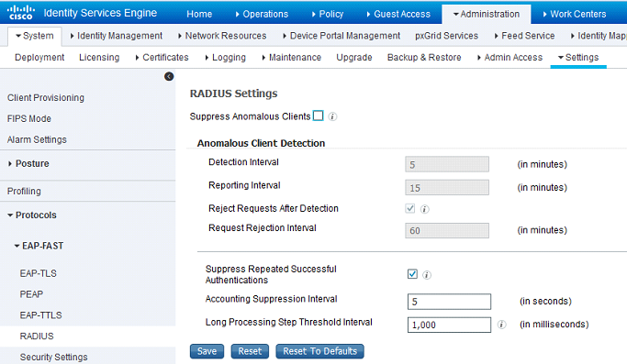
Task: Click the Reset To Defaults button
Action: (319, 351)
